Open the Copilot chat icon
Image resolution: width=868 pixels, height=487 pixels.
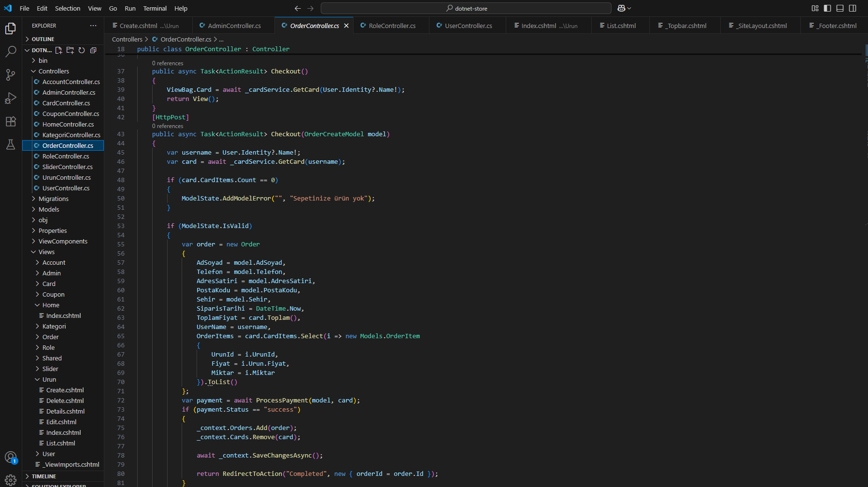(x=621, y=8)
